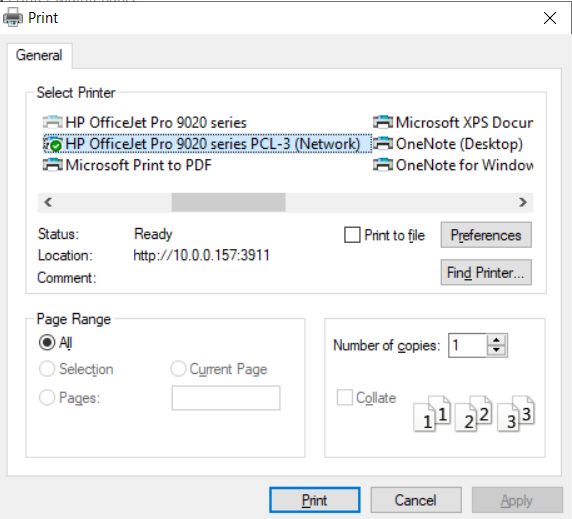Click the printer icon in the title bar

pyautogui.click(x=13, y=17)
